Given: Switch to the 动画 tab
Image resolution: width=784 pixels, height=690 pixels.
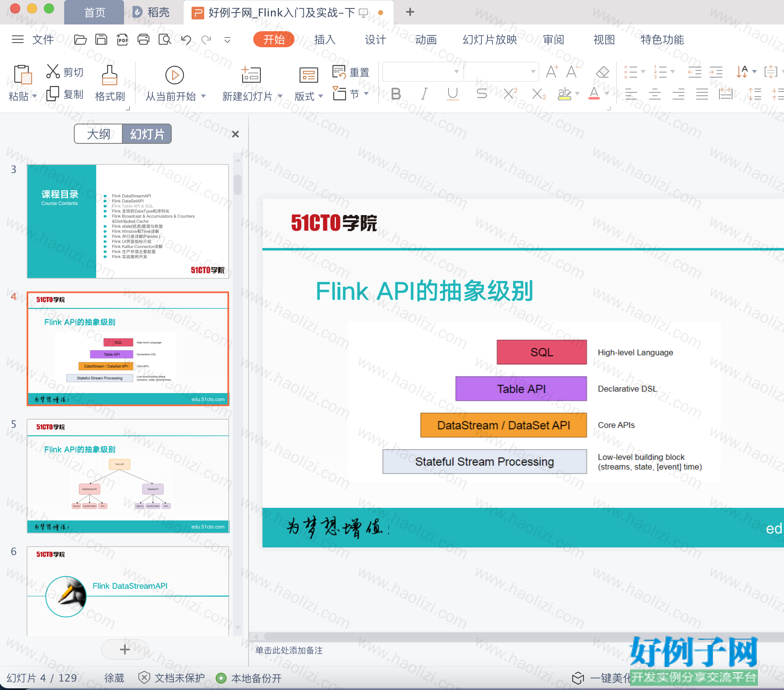Looking at the screenshot, I should (x=426, y=40).
